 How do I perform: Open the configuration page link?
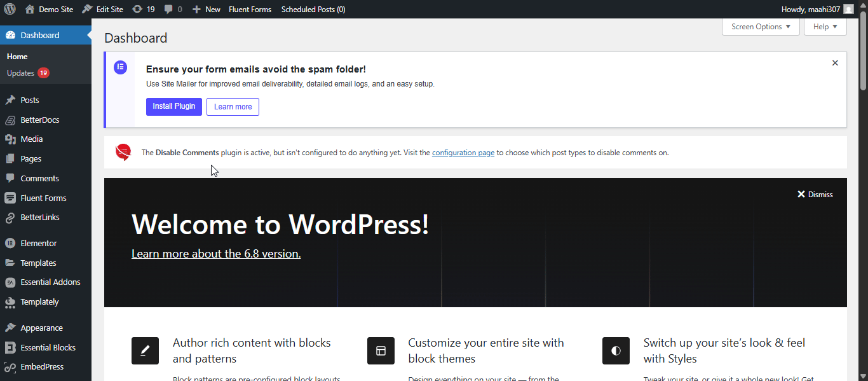[x=463, y=153]
